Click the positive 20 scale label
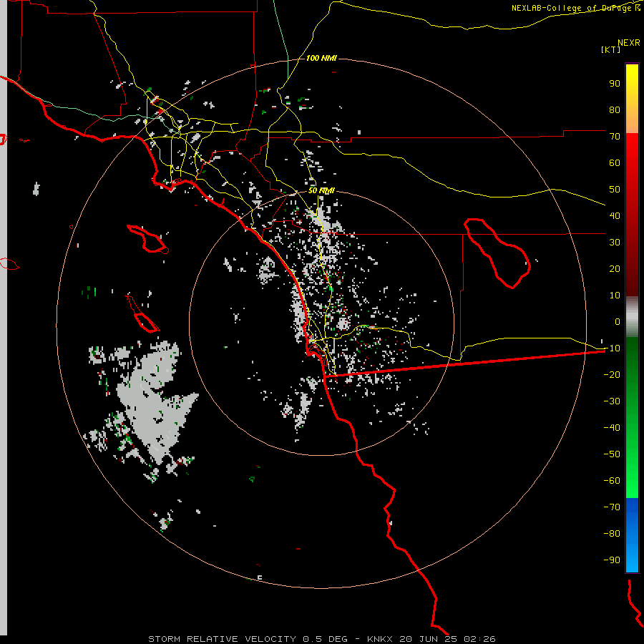The height and width of the screenshot is (644, 644). point(615,268)
